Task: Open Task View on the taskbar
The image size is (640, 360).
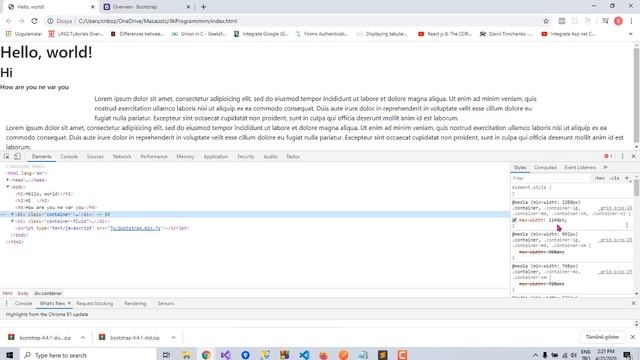Action: [166, 355]
